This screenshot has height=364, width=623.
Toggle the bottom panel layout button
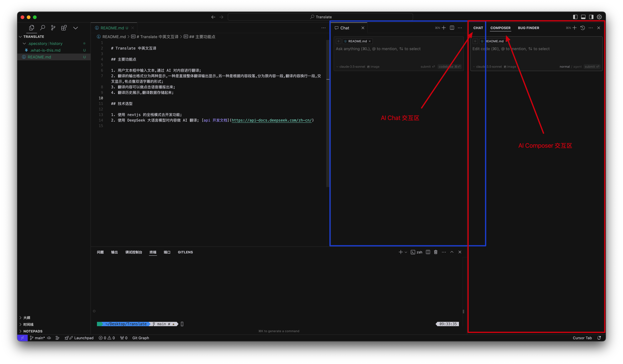pos(583,17)
